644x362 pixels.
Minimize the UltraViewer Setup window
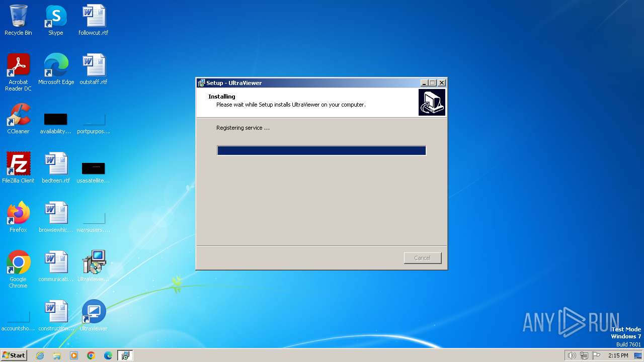424,83
